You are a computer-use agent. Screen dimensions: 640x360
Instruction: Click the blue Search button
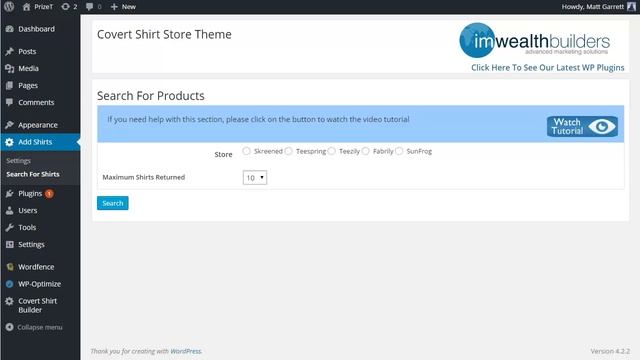pyautogui.click(x=113, y=203)
